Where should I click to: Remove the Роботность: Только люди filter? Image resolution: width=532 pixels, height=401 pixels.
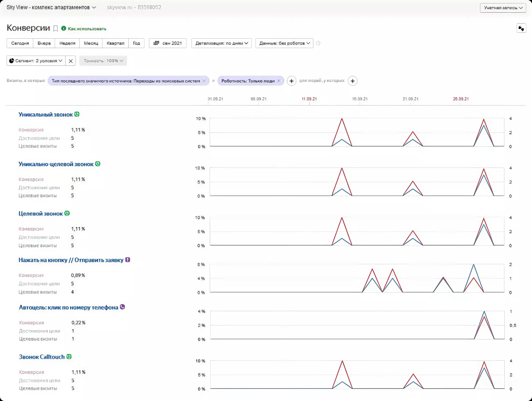tap(279, 81)
